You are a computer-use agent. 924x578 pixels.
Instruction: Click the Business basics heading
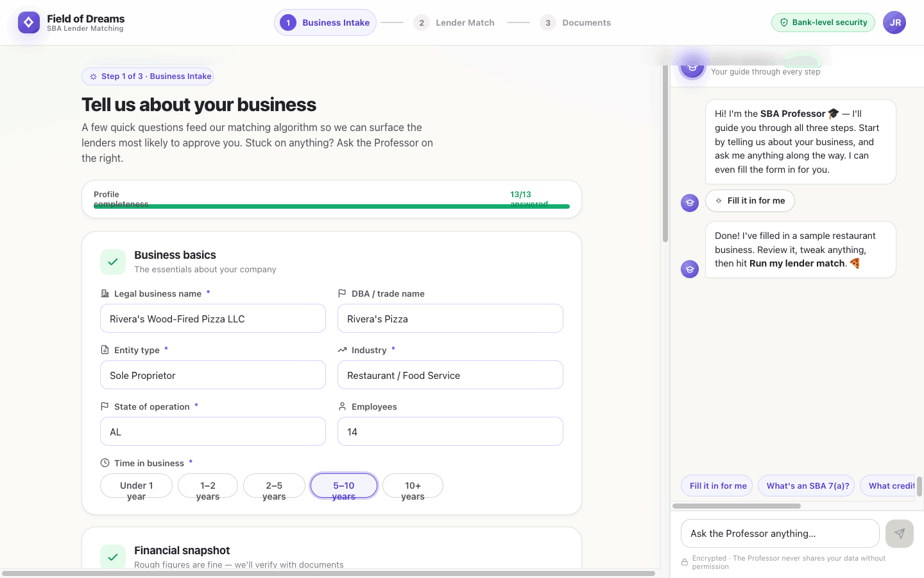click(175, 255)
